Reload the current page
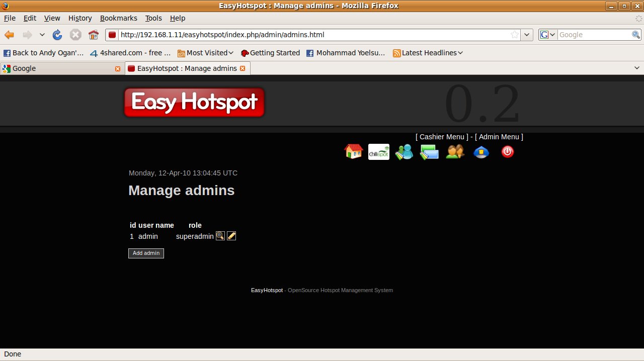 click(57, 35)
